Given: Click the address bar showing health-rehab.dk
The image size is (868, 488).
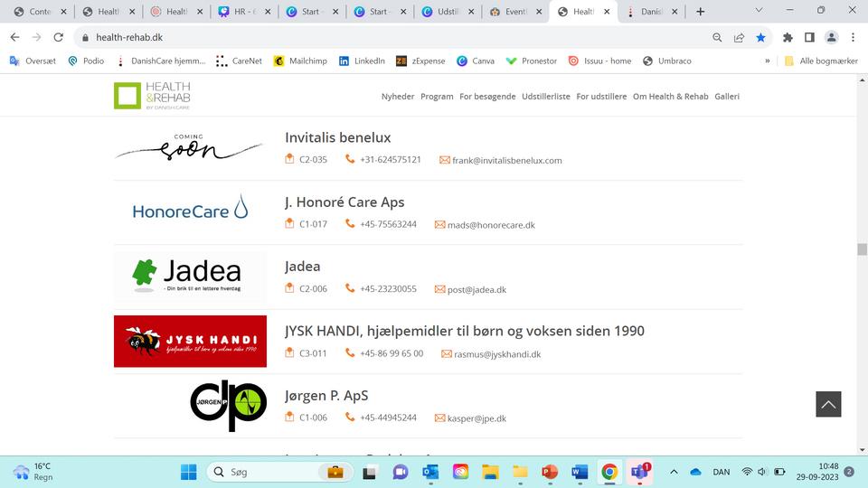Looking at the screenshot, I should pos(388,37).
